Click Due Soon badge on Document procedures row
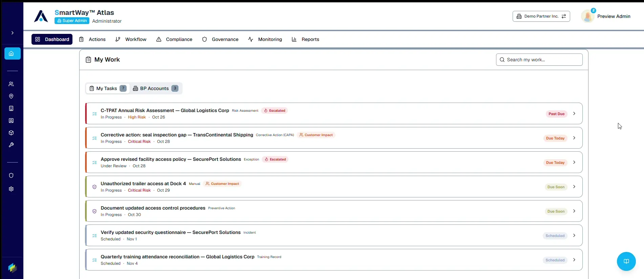The image size is (644, 279). pyautogui.click(x=556, y=211)
